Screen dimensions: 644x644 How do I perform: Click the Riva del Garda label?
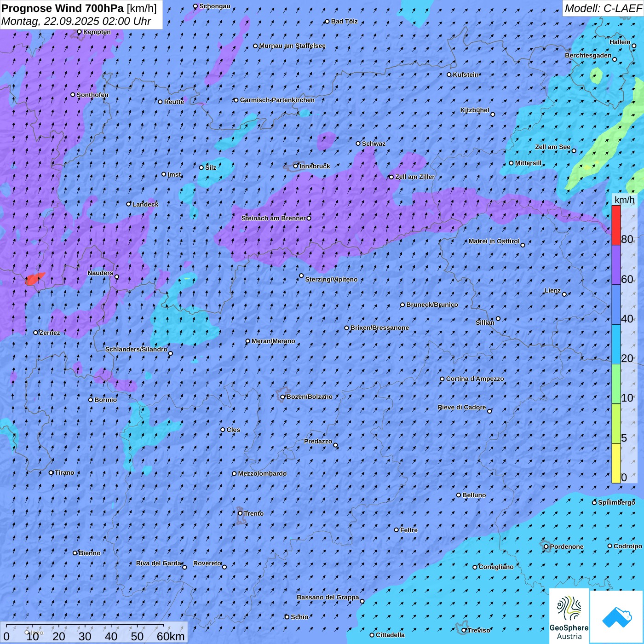pos(159,563)
